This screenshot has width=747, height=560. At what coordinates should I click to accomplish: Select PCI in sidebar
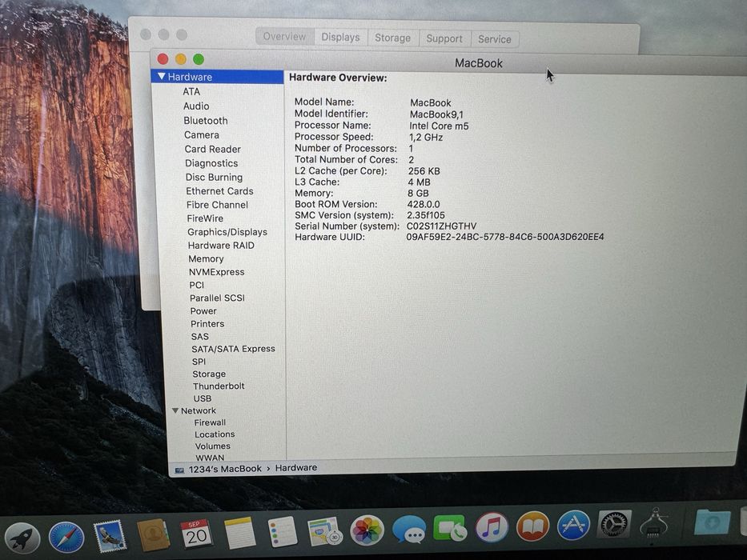coord(196,285)
